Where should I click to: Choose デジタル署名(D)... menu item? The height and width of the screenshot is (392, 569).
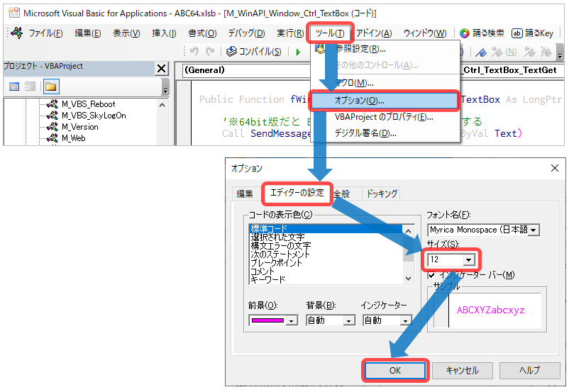coord(385,133)
